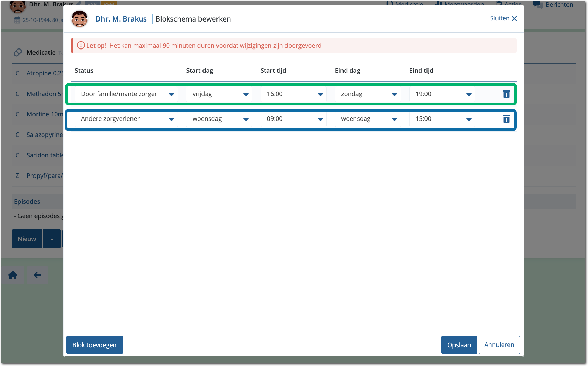Open start day dropdown set to vrijdag
Image resolution: width=588 pixels, height=366 pixels.
point(219,94)
